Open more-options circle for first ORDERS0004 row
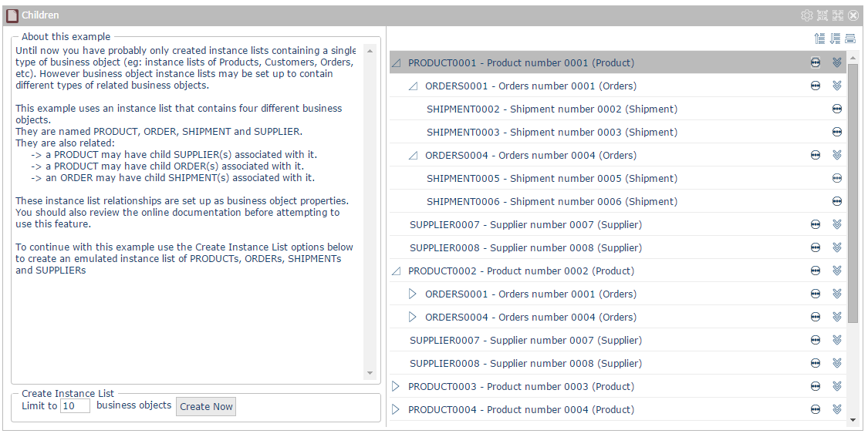 click(x=816, y=156)
